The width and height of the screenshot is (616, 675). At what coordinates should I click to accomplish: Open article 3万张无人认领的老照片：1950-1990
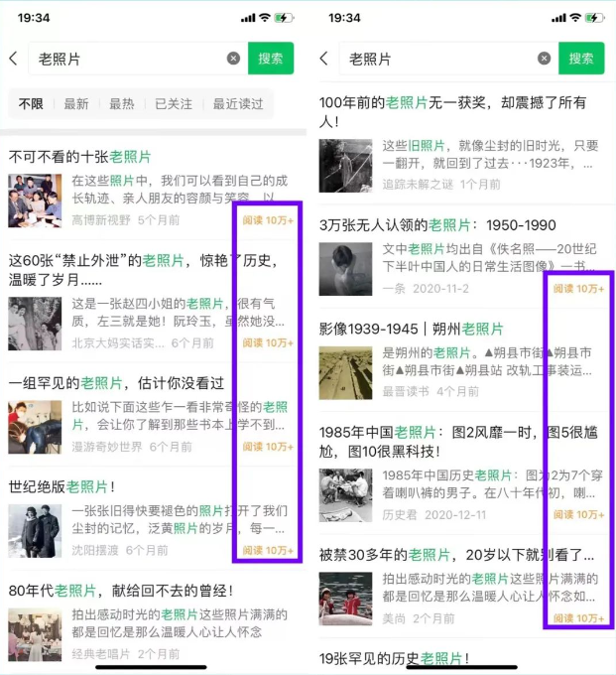[437, 224]
